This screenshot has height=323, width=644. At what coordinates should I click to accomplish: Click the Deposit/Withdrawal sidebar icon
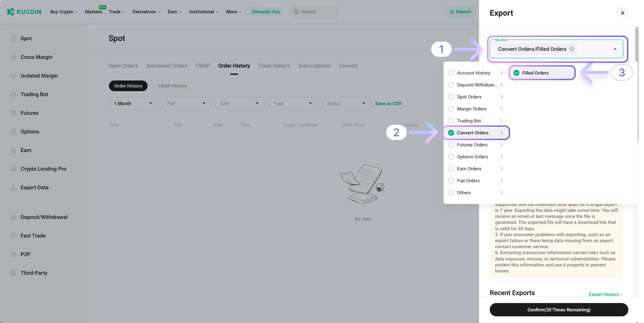[x=13, y=217]
